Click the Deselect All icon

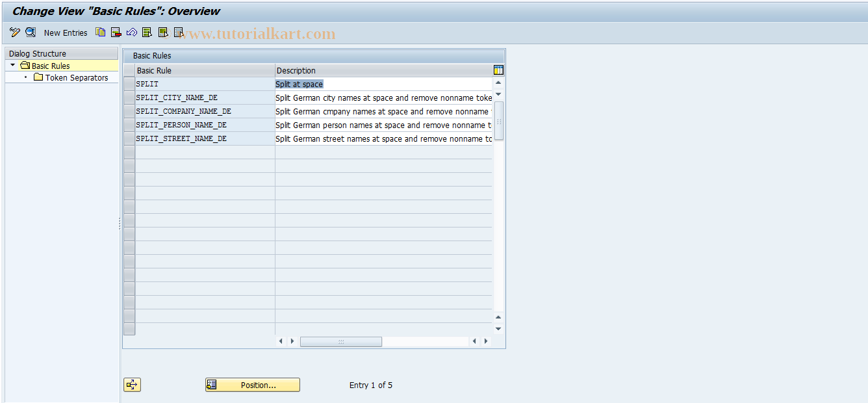coord(178,32)
